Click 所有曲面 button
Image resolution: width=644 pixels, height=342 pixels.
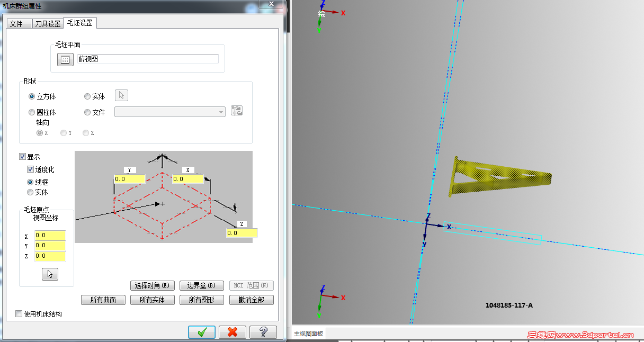pyautogui.click(x=103, y=300)
